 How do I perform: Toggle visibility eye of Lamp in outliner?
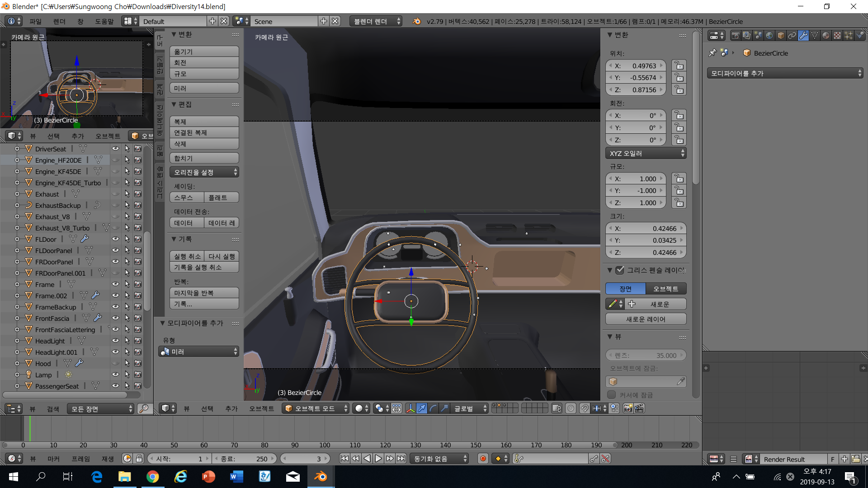click(x=115, y=375)
